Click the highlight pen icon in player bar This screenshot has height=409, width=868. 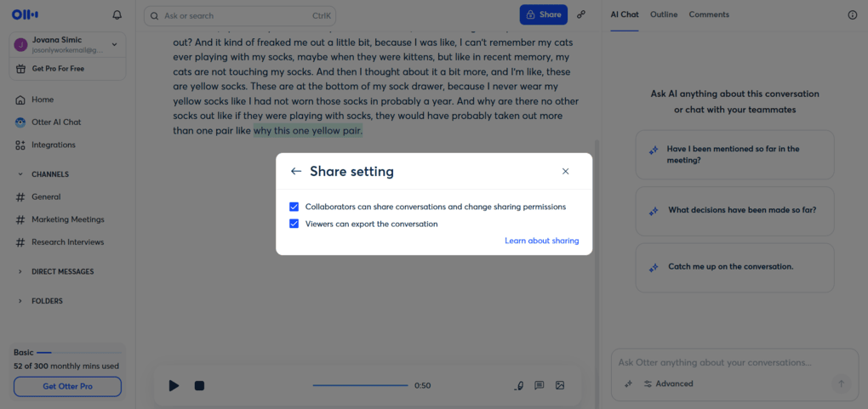[x=519, y=385]
